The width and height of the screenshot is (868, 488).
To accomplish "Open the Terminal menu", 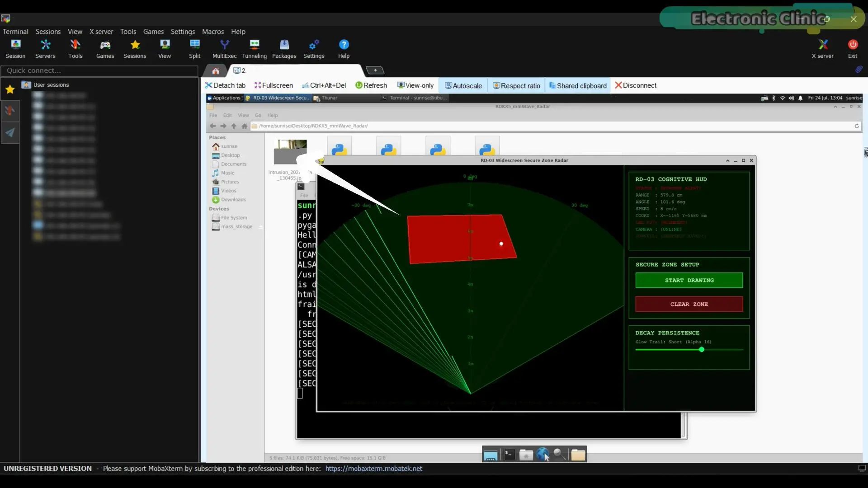I will (x=15, y=32).
